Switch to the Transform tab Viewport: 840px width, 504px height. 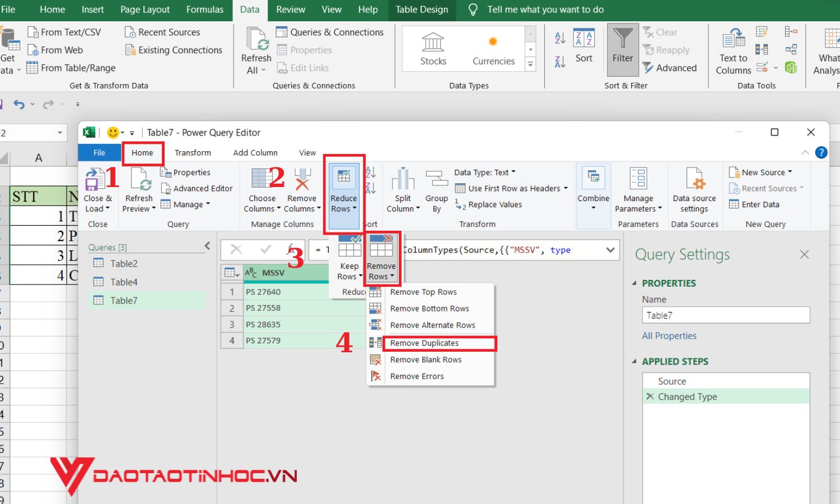point(193,153)
